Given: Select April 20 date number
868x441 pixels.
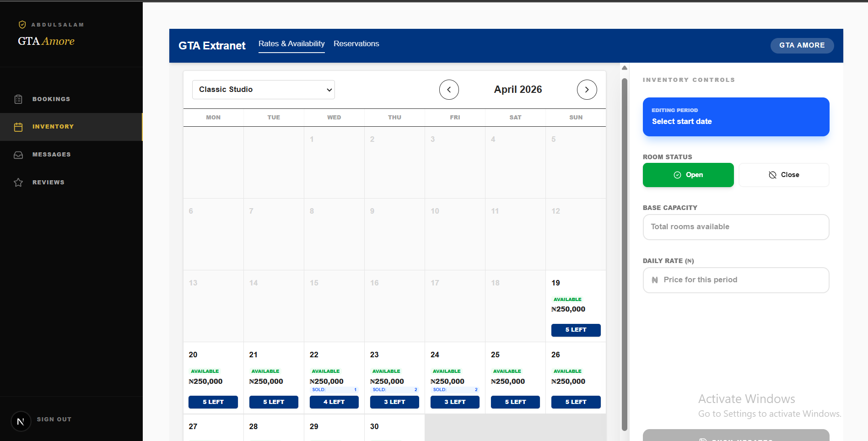Looking at the screenshot, I should tap(193, 355).
